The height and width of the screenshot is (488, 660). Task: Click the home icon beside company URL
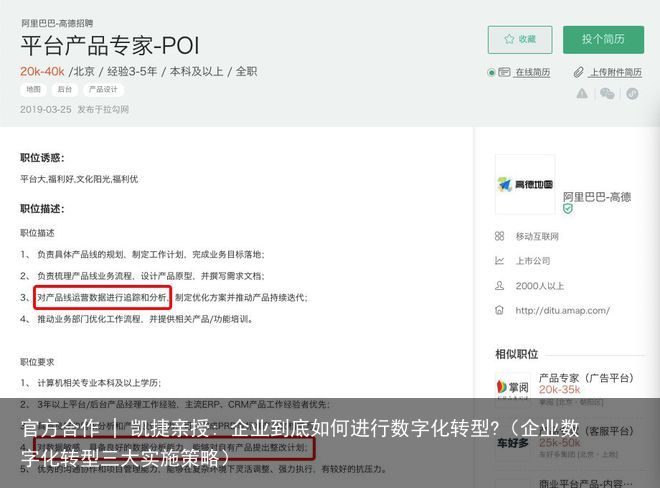click(499, 310)
